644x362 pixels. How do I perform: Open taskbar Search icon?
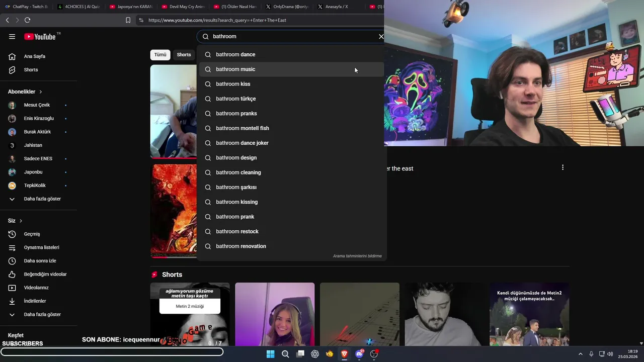(285, 354)
